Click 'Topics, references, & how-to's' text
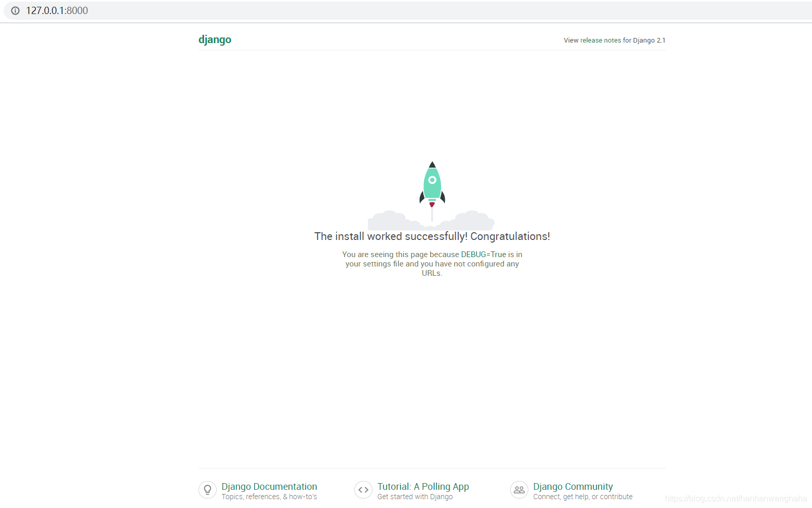Image resolution: width=812 pixels, height=508 pixels. 269,497
